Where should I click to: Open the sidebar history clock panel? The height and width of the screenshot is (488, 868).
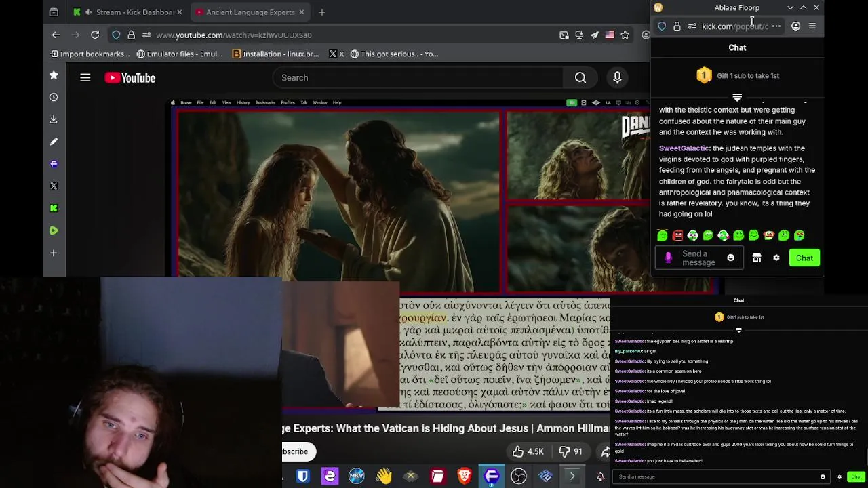(54, 97)
